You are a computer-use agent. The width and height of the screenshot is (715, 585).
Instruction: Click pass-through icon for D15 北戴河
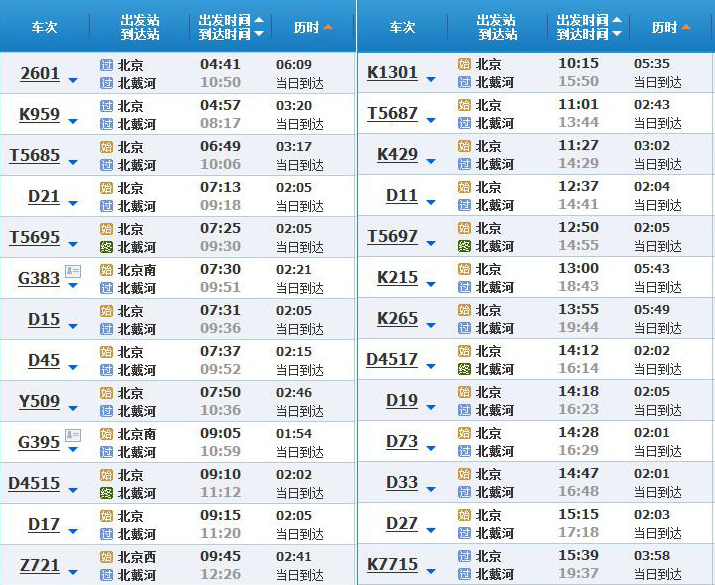click(106, 329)
